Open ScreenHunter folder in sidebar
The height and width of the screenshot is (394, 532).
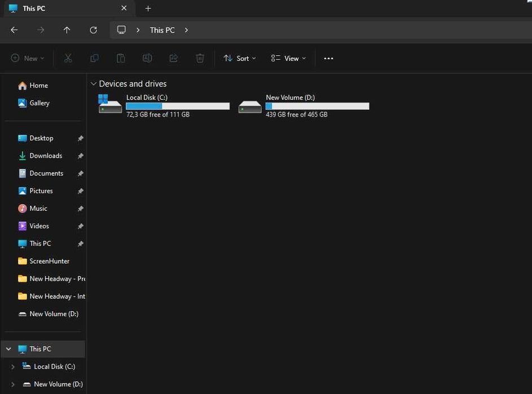click(43, 261)
